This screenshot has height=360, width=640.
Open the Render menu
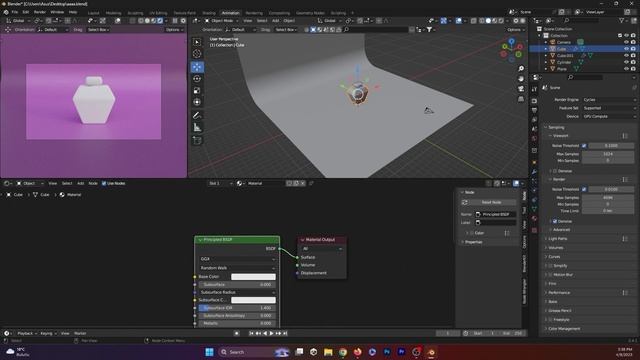[x=40, y=12]
